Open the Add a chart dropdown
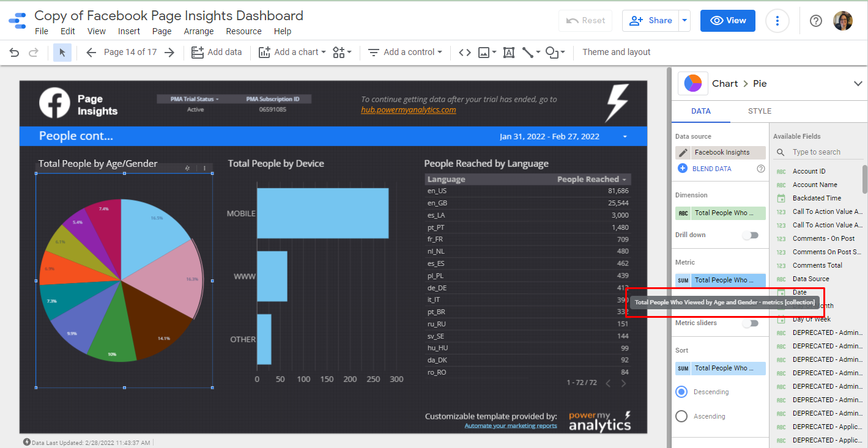Image resolution: width=868 pixels, height=448 pixels. pyautogui.click(x=292, y=53)
